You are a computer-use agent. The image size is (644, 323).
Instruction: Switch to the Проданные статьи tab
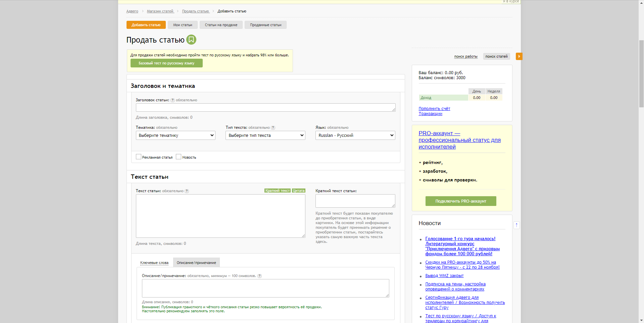265,25
